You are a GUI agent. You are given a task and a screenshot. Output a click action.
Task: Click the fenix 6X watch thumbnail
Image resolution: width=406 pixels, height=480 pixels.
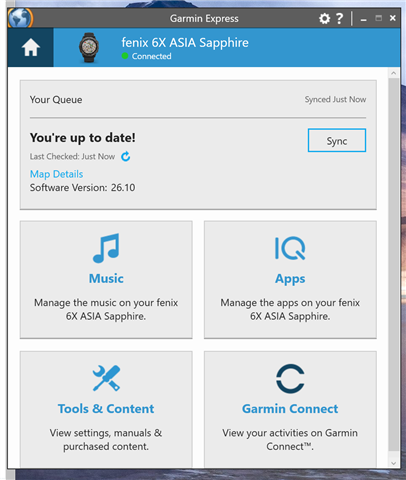(x=89, y=47)
